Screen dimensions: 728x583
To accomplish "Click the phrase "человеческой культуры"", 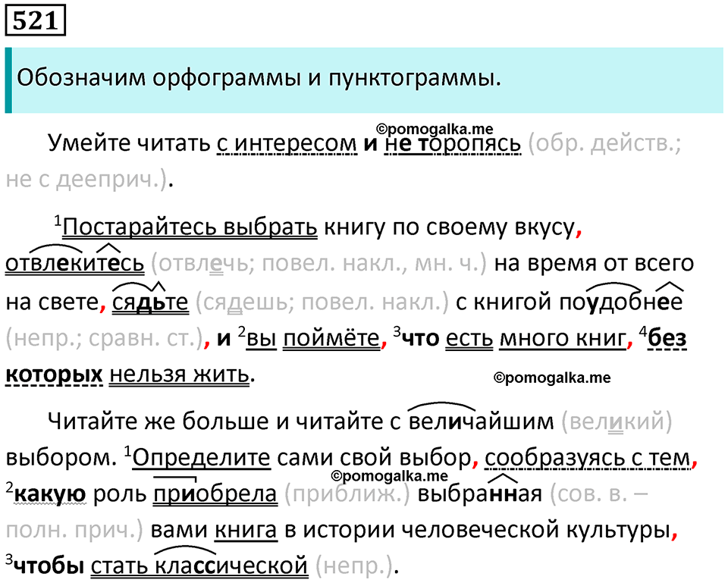I will coord(536,530).
